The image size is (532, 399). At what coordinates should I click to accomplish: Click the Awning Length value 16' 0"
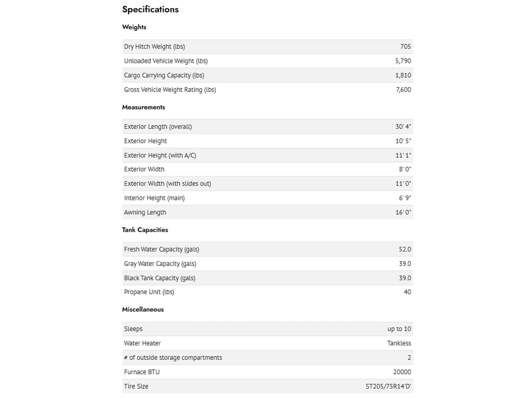click(x=403, y=212)
